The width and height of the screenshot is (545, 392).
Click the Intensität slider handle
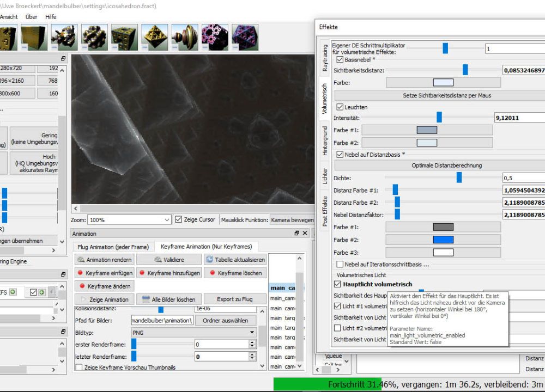(439, 117)
